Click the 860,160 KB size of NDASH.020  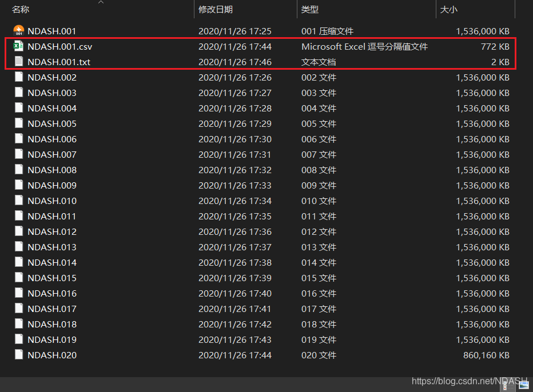point(487,355)
